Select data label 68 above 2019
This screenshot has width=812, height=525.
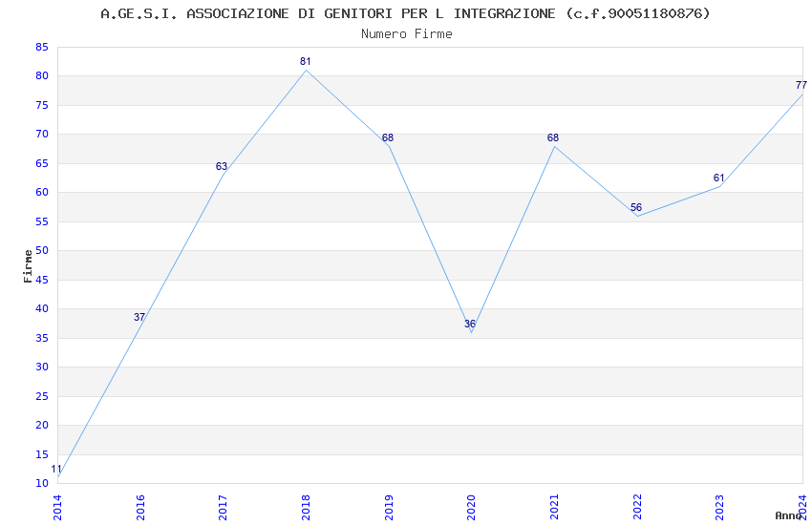388,137
